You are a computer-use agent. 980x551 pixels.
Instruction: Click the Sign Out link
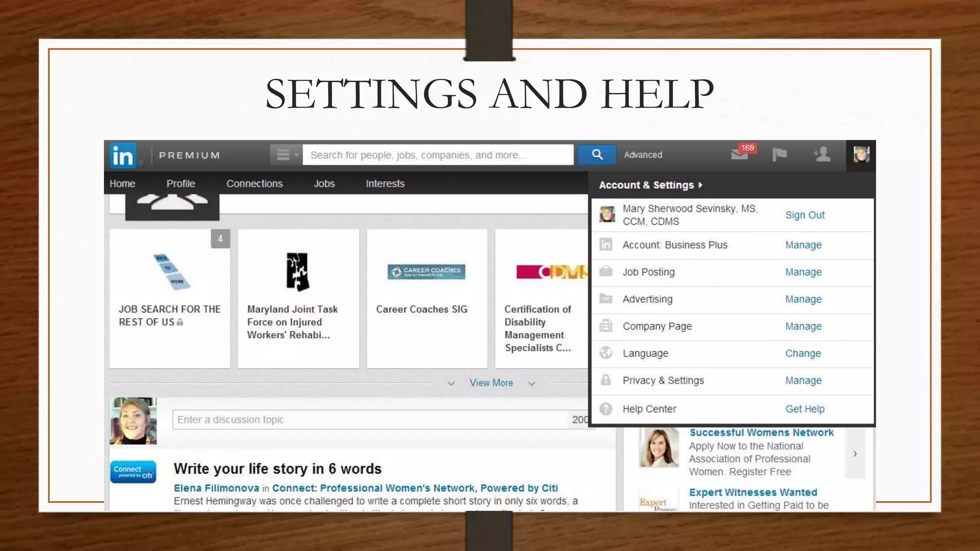(x=804, y=215)
